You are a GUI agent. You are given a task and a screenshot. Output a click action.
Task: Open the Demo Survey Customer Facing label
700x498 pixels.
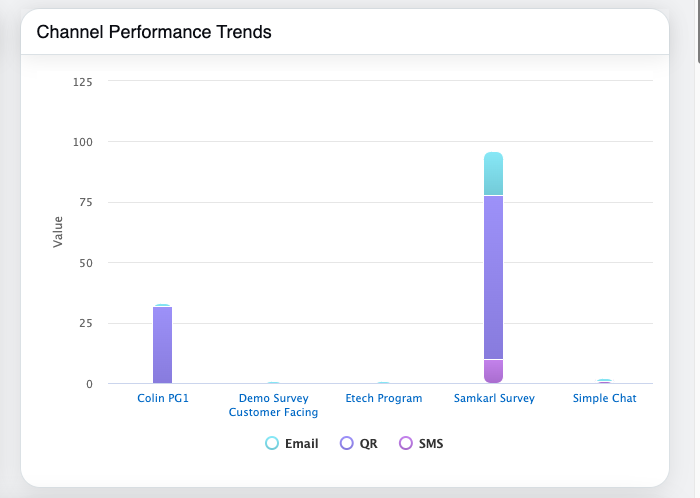[x=273, y=405]
